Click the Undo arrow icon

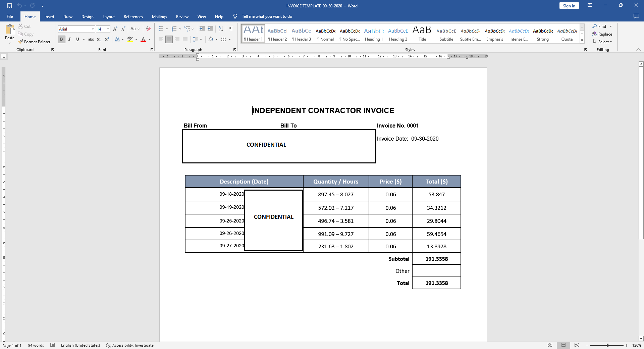tap(19, 6)
